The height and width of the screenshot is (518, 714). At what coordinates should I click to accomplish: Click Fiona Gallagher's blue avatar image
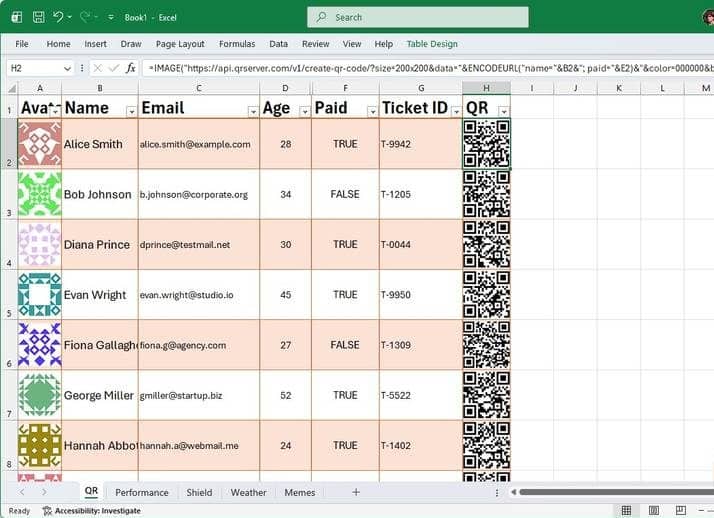40,345
